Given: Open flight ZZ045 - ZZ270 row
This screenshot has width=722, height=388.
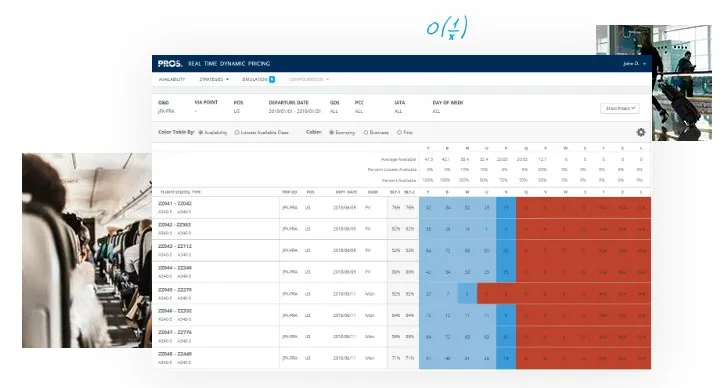Looking at the screenshot, I should 402,294.
